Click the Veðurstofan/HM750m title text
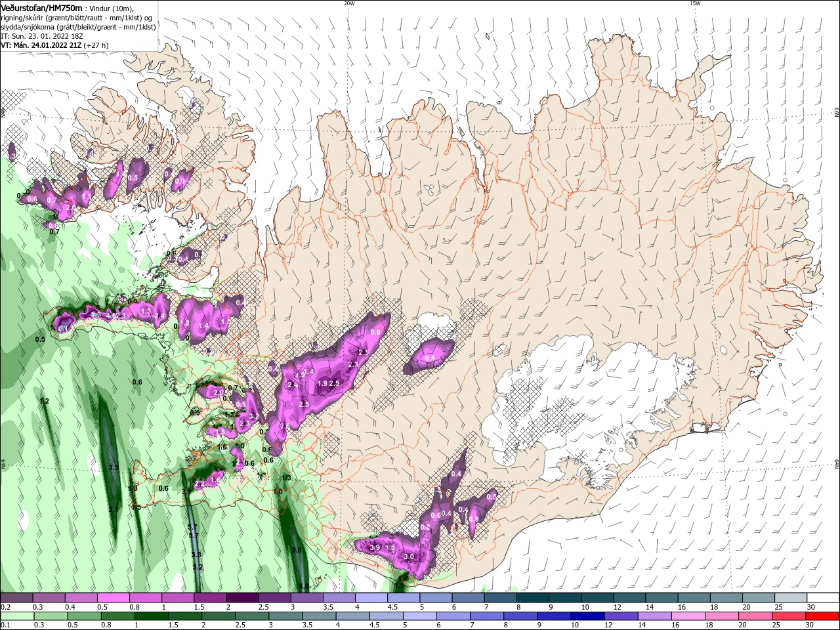This screenshot has height=630, width=840. click(42, 7)
